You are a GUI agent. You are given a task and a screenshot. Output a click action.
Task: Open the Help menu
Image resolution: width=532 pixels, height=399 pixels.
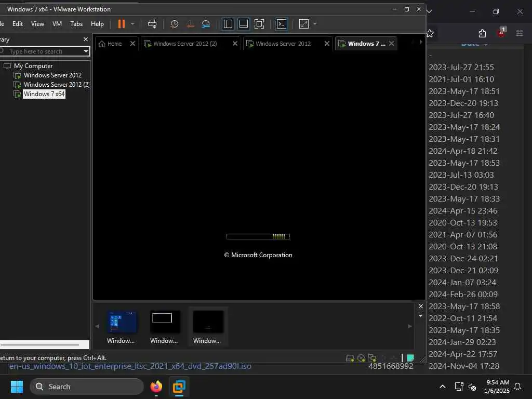[x=97, y=24]
